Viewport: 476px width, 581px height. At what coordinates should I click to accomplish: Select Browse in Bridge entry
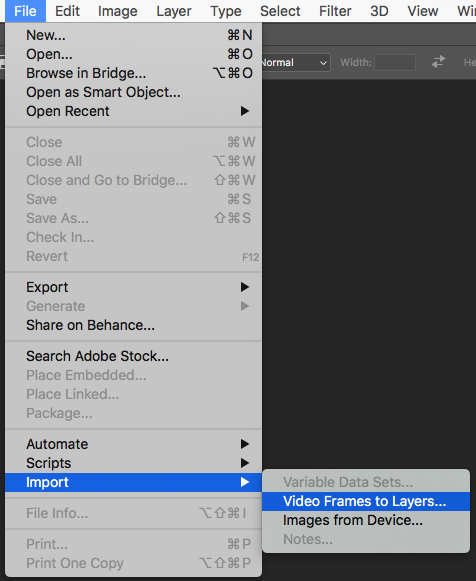pyautogui.click(x=134, y=73)
